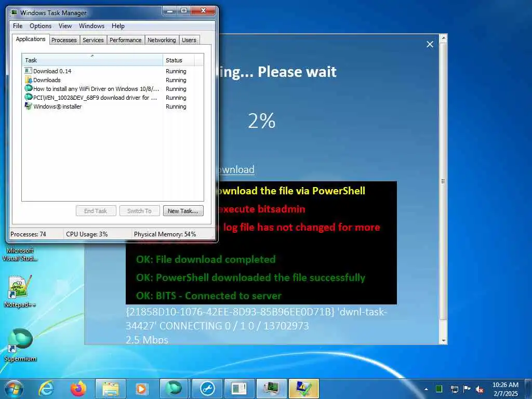Open the Start menu orb
532x399 pixels.
tap(14, 389)
